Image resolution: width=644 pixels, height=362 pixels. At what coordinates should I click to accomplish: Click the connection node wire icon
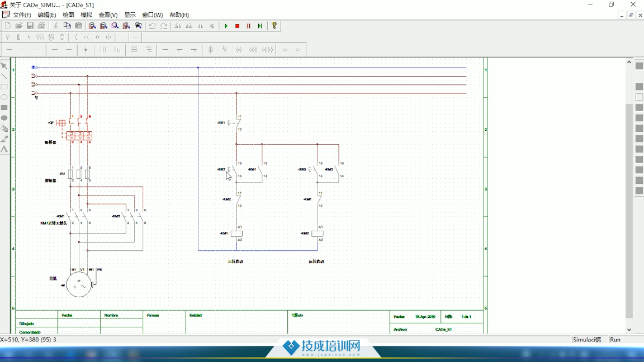click(86, 50)
